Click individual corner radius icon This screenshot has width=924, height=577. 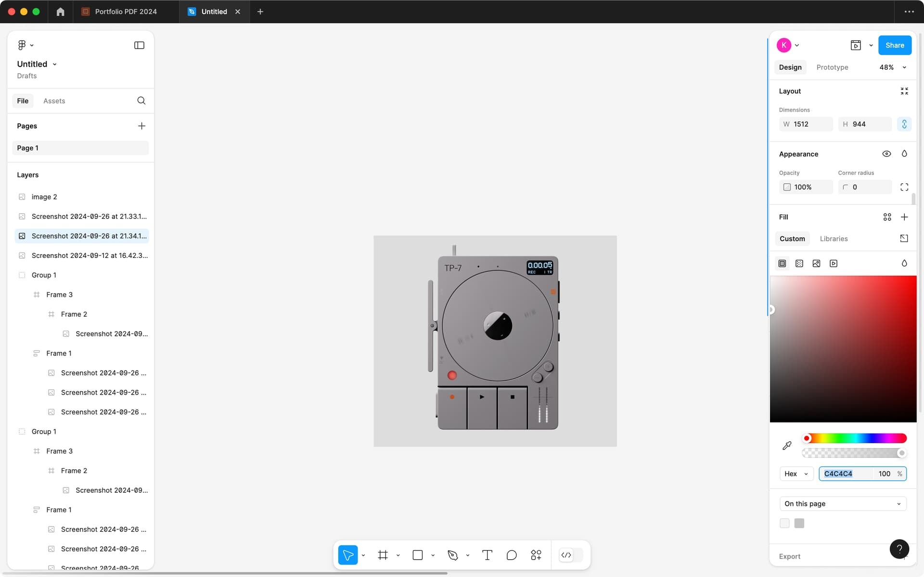pyautogui.click(x=904, y=187)
